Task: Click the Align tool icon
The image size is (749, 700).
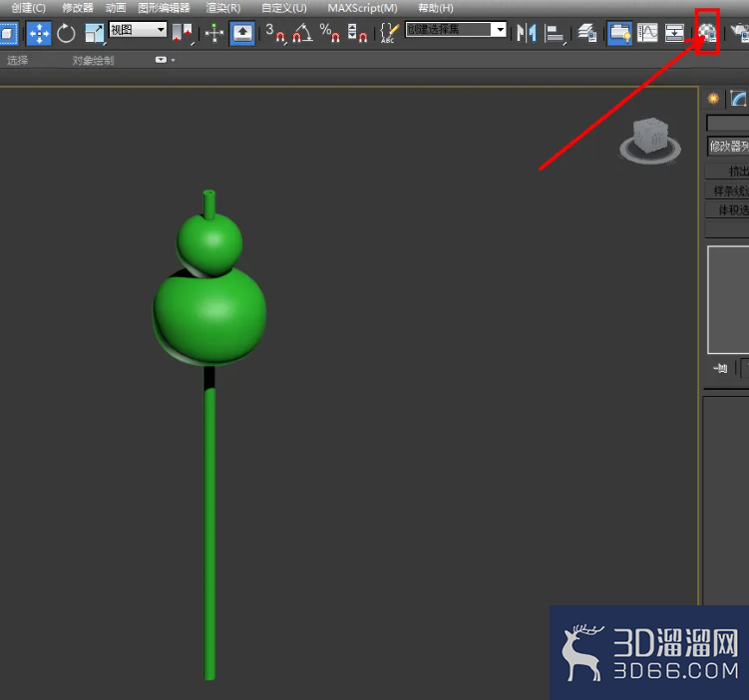Action: (x=555, y=34)
